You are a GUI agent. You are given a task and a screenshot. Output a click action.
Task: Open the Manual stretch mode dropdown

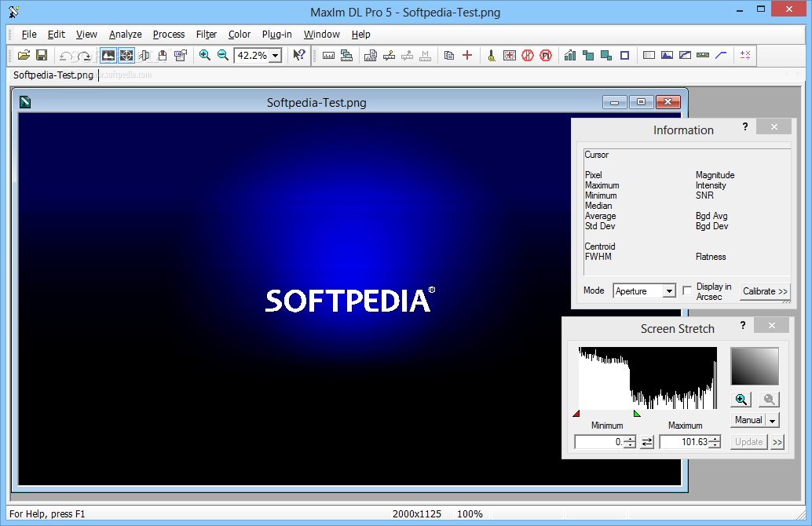click(772, 420)
